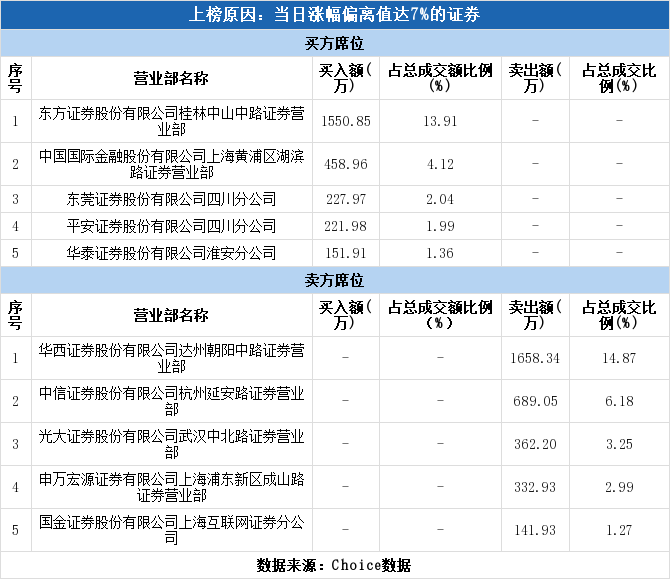Click 序号 header in buyer table
The image size is (670, 579).
click(15, 78)
